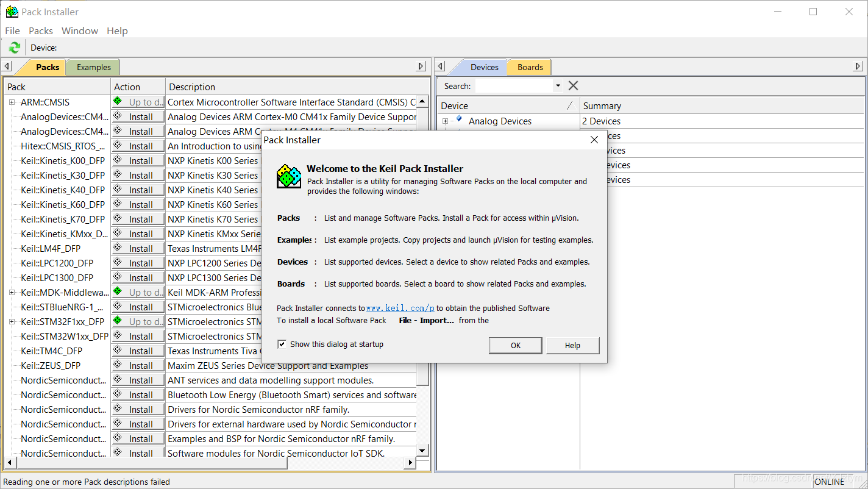Click left arrow beside the Devices tab
868x489 pixels.
pyautogui.click(x=441, y=66)
